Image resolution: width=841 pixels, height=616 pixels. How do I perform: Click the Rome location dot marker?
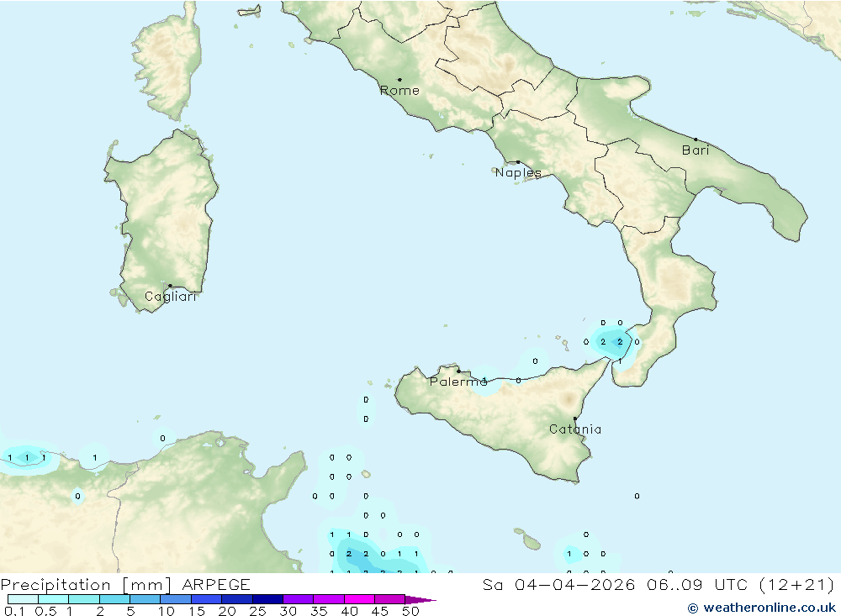tap(399, 80)
